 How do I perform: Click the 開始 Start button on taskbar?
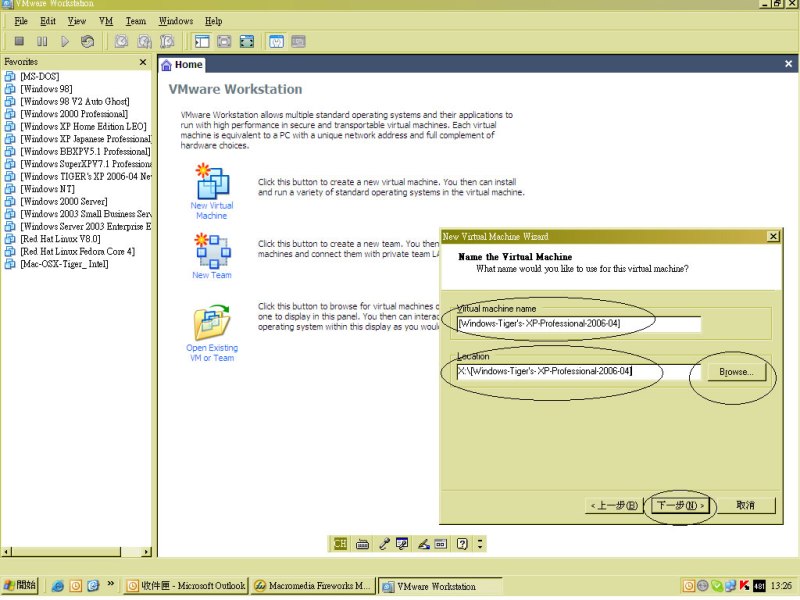pyautogui.click(x=20, y=585)
